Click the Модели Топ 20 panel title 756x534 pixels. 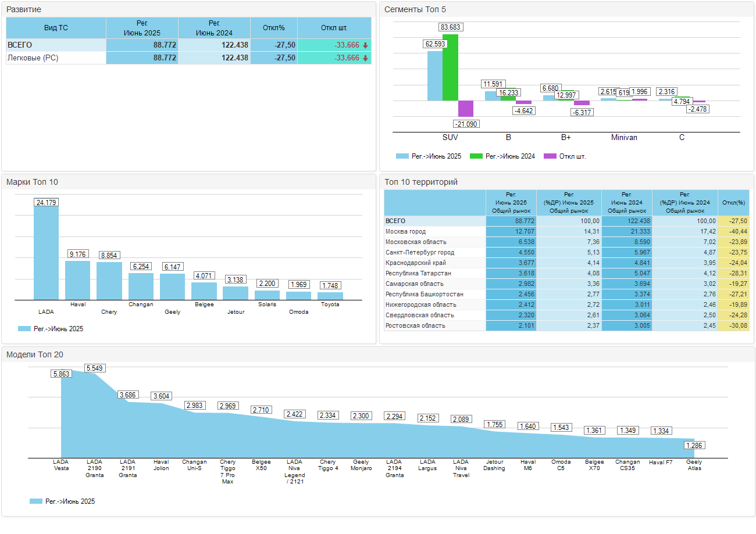click(x=35, y=354)
